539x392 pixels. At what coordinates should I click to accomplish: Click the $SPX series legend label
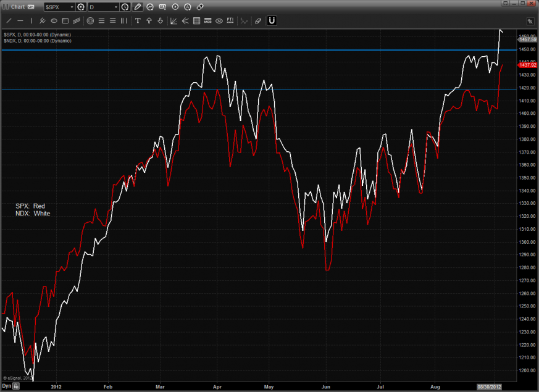pos(38,35)
